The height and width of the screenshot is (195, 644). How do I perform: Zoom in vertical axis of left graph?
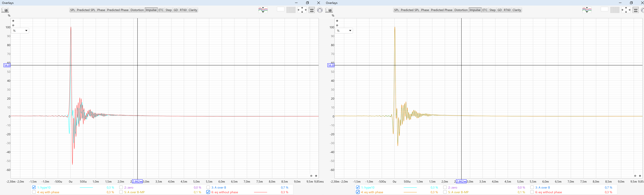[x=13, y=21]
